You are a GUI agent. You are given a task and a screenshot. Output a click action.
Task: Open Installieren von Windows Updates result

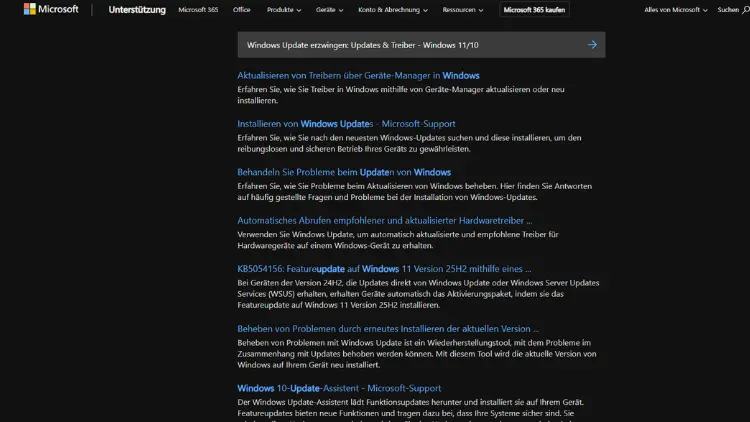(x=346, y=124)
